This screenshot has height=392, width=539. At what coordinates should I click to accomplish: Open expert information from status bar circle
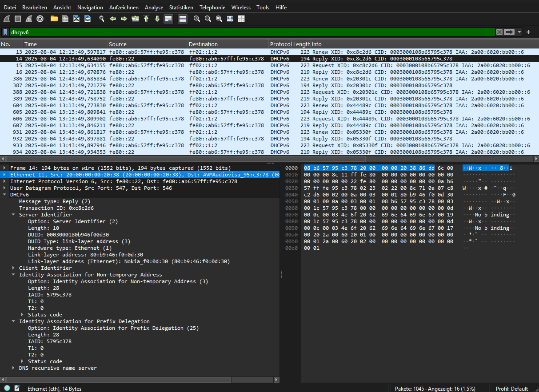pos(7,388)
